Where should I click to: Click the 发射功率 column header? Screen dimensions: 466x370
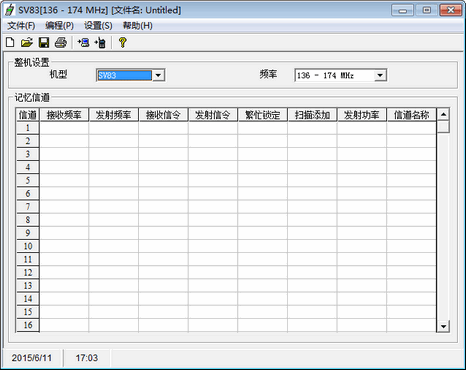[x=362, y=115]
